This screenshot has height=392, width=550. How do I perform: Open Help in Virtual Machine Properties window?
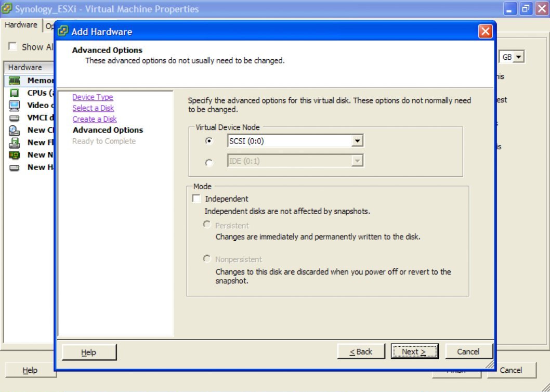(x=30, y=370)
